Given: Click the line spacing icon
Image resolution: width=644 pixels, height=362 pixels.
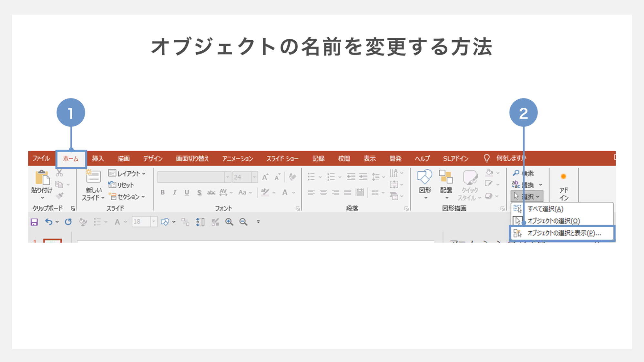Looking at the screenshot, I should tap(375, 176).
